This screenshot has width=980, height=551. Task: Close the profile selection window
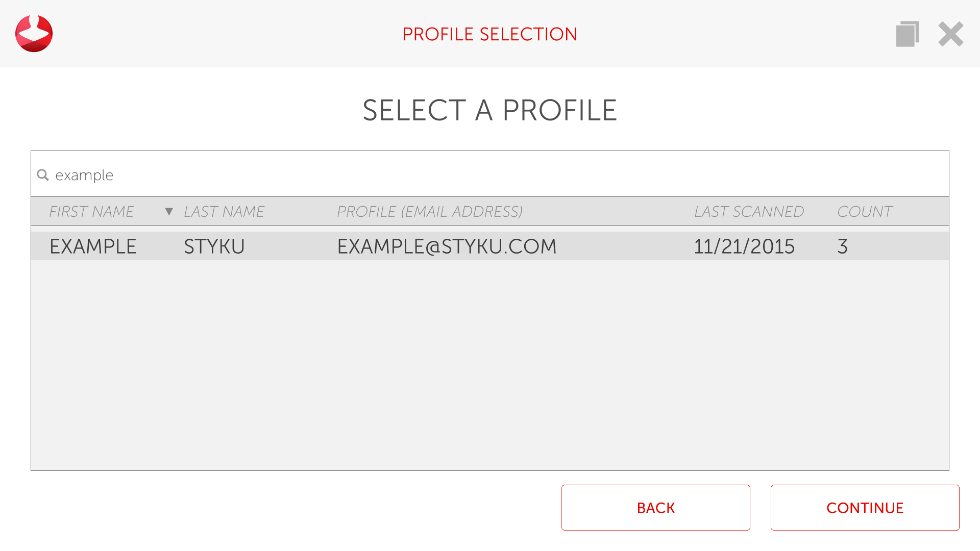[950, 34]
